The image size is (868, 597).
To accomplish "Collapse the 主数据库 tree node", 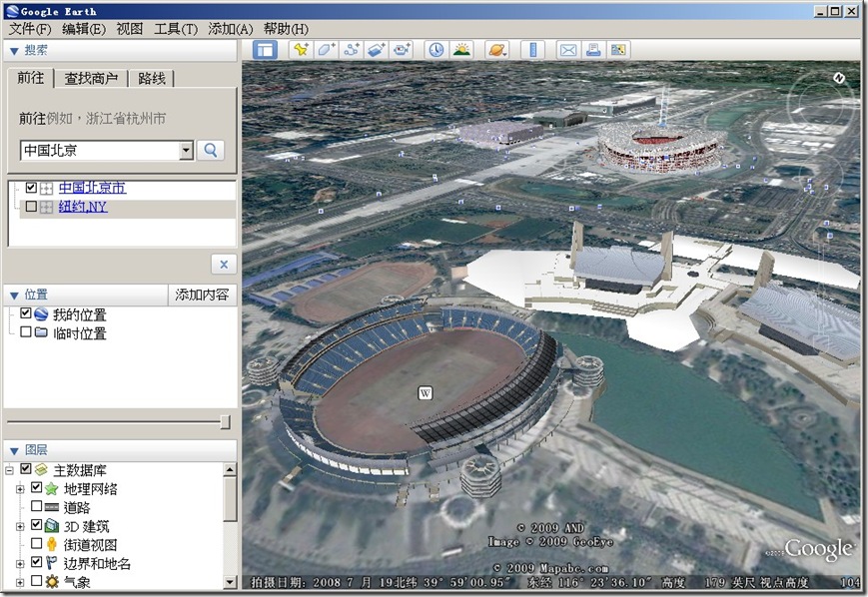I will (x=9, y=470).
